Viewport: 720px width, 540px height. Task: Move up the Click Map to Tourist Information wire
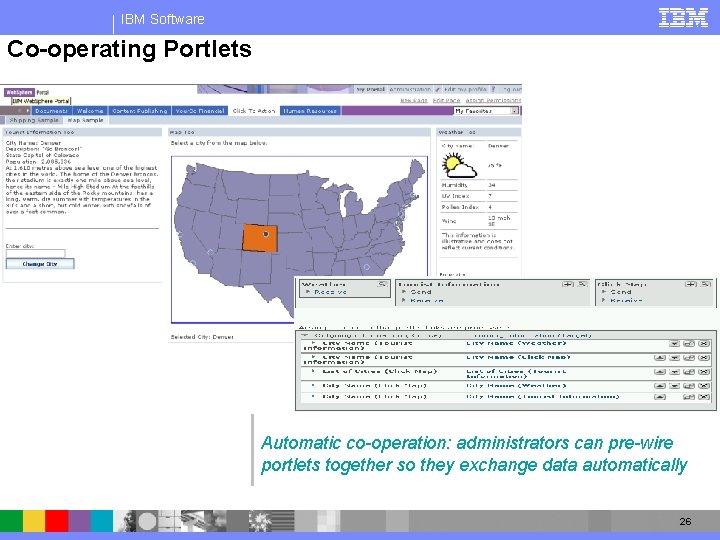pyautogui.click(x=659, y=397)
